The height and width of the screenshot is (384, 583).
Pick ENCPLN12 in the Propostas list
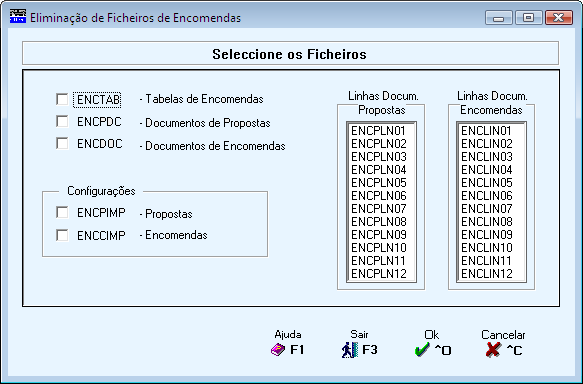tap(381, 274)
